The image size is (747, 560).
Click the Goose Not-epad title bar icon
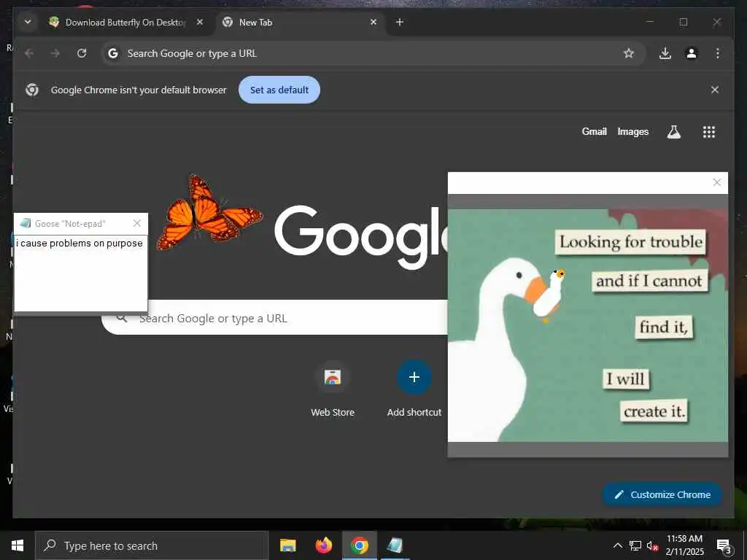(x=26, y=223)
